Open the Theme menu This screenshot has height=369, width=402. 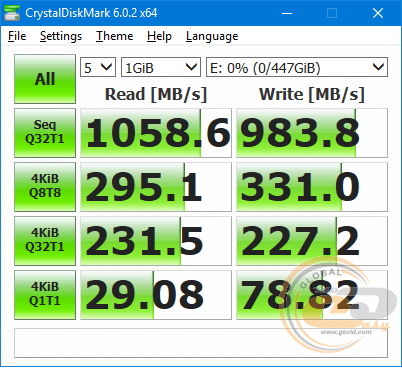coord(114,36)
